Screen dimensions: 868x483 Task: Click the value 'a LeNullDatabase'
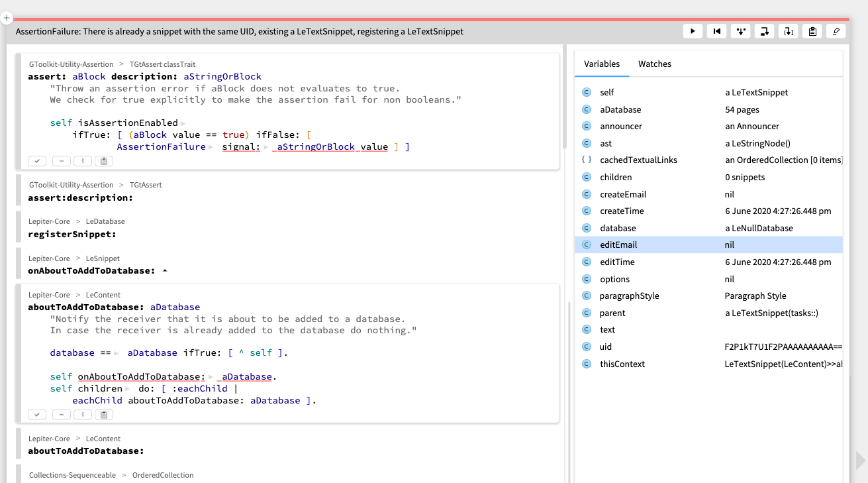(x=759, y=228)
